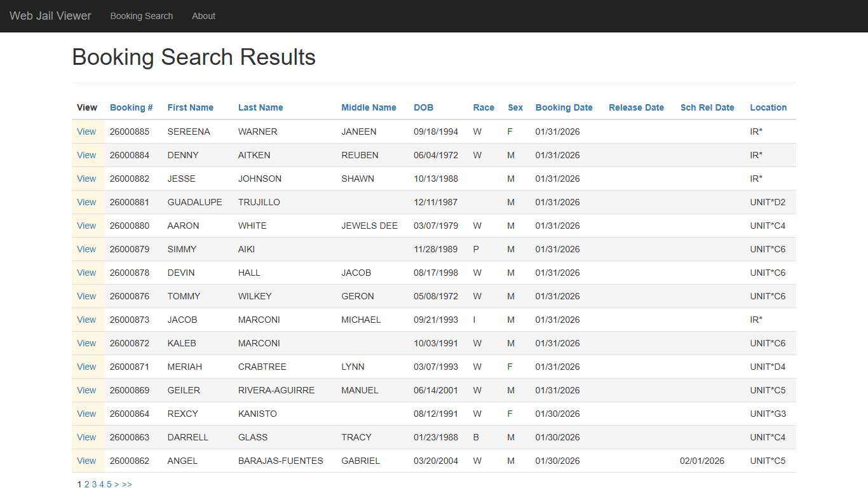Open booking details for ANGEL BARAJAS-FUENTES
This screenshot has height=488, width=868.
[86, 461]
